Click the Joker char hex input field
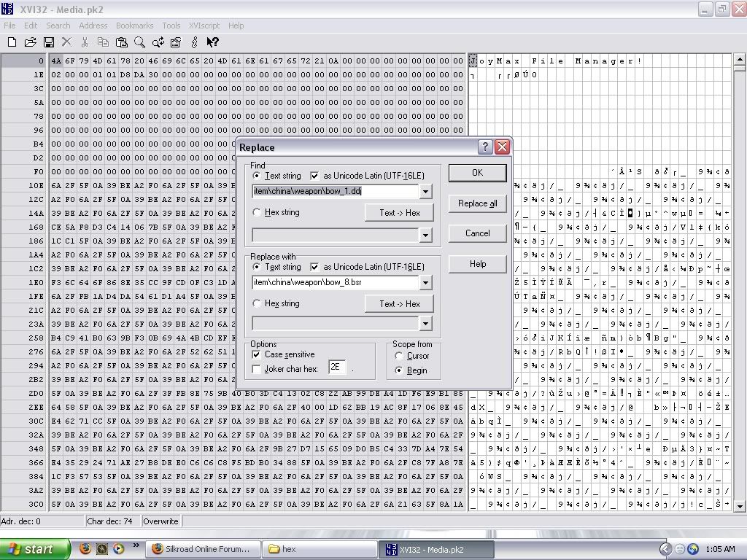Screen dimensions: 747x560 337,367
